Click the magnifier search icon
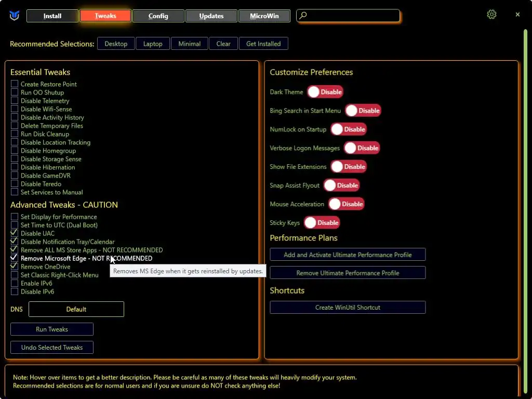Viewport: 532px width, 399px height. [303, 16]
